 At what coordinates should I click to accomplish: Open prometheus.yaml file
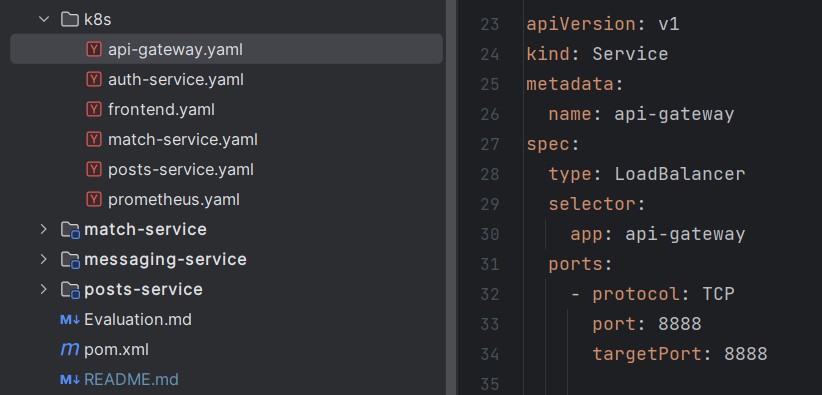[174, 199]
